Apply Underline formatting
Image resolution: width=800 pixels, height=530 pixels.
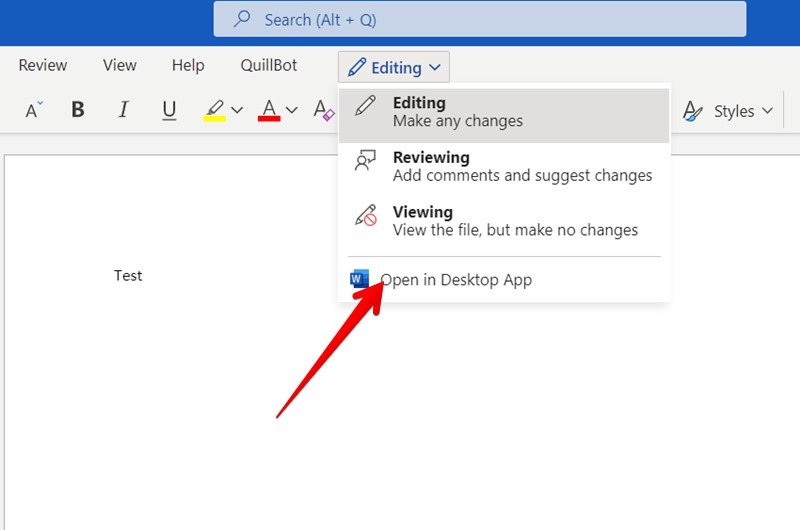pyautogui.click(x=169, y=110)
